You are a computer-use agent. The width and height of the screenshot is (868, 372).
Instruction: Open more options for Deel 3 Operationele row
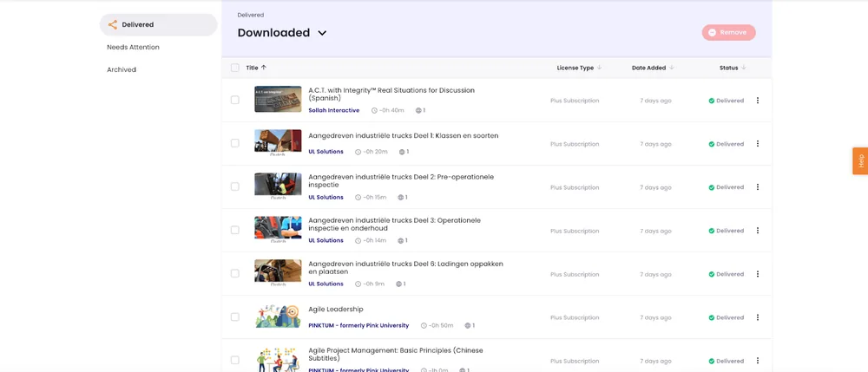point(757,231)
